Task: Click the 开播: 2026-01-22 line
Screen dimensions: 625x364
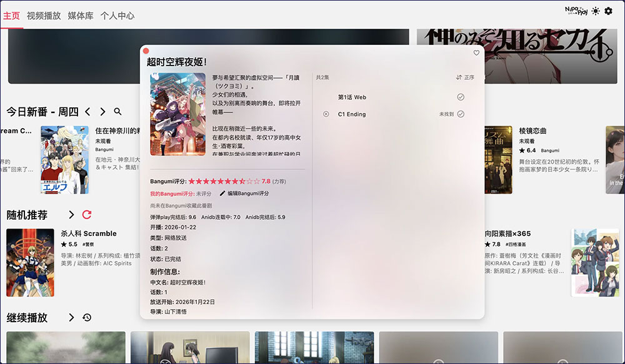Action: pyautogui.click(x=173, y=227)
